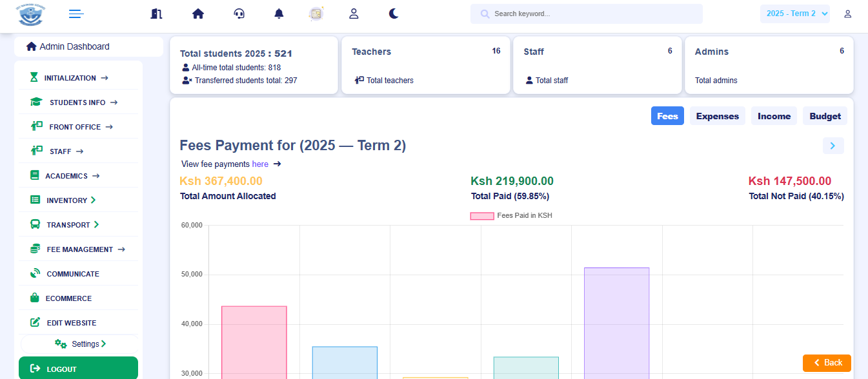The height and width of the screenshot is (379, 868).
Task: Open the 2025 - Term 2 dropdown
Action: point(795,14)
